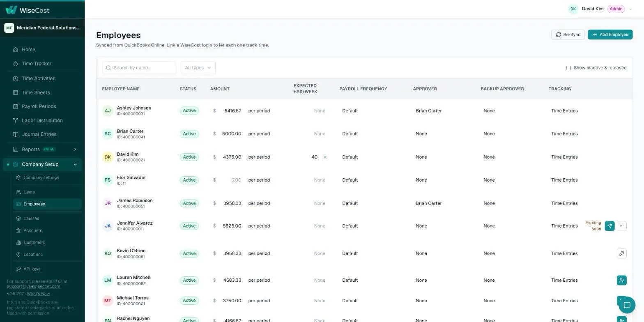Click the send invite icon for Jennifer Alvarez
This screenshot has height=322, width=644.
click(609, 226)
